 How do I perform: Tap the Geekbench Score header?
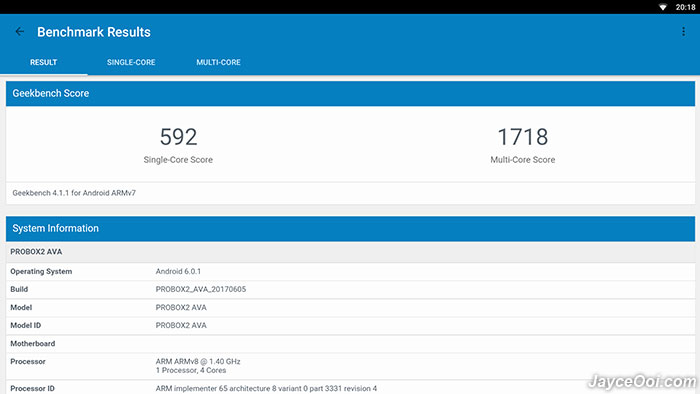[350, 93]
